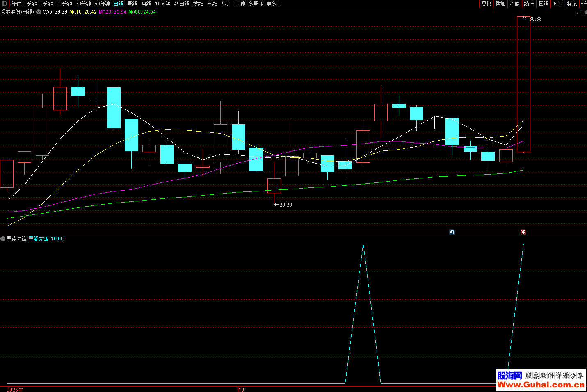Click the +自 add to watchlist button
The height and width of the screenshot is (392, 587).
tap(583, 4)
